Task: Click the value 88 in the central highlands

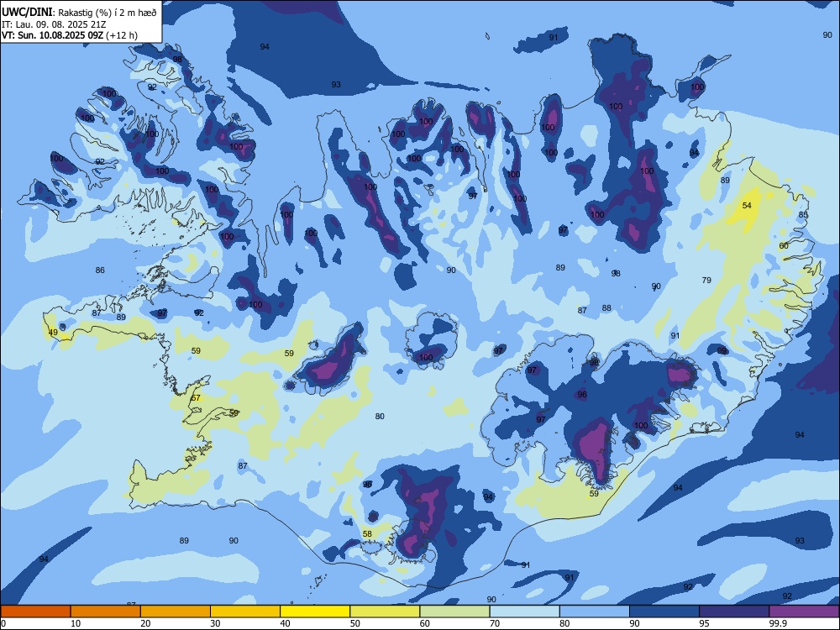Action: click(x=606, y=307)
